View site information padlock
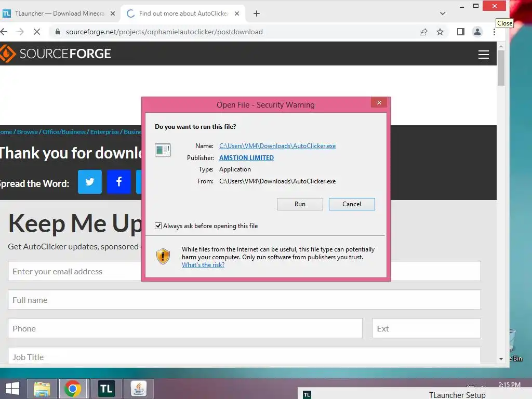This screenshot has width=532, height=399. pyautogui.click(x=58, y=32)
